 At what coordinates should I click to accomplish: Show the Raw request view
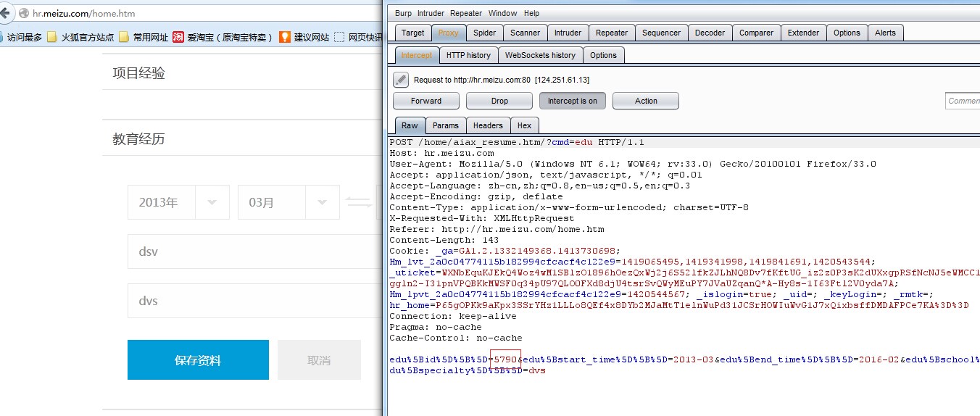tap(410, 125)
